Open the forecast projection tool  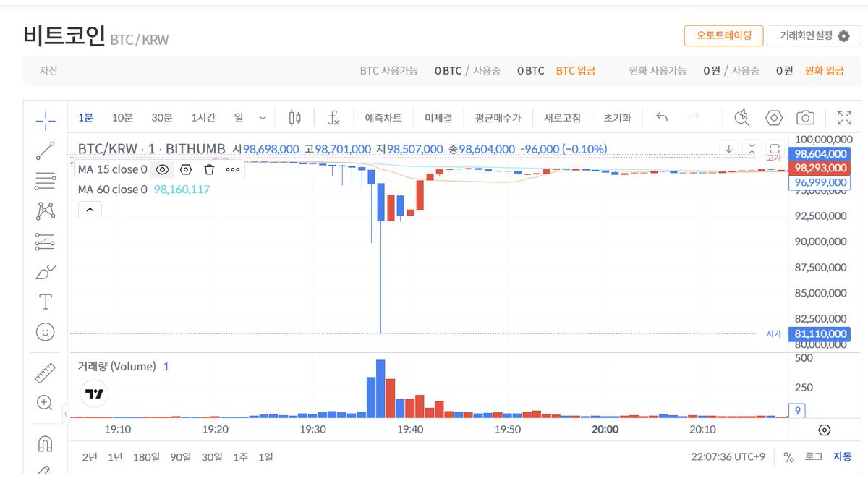[46, 241]
